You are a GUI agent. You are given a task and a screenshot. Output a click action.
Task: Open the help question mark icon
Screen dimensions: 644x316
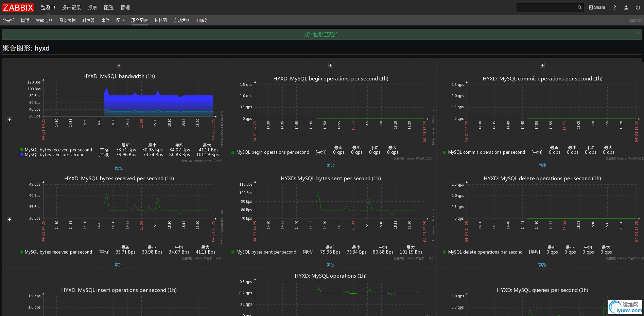coord(614,7)
